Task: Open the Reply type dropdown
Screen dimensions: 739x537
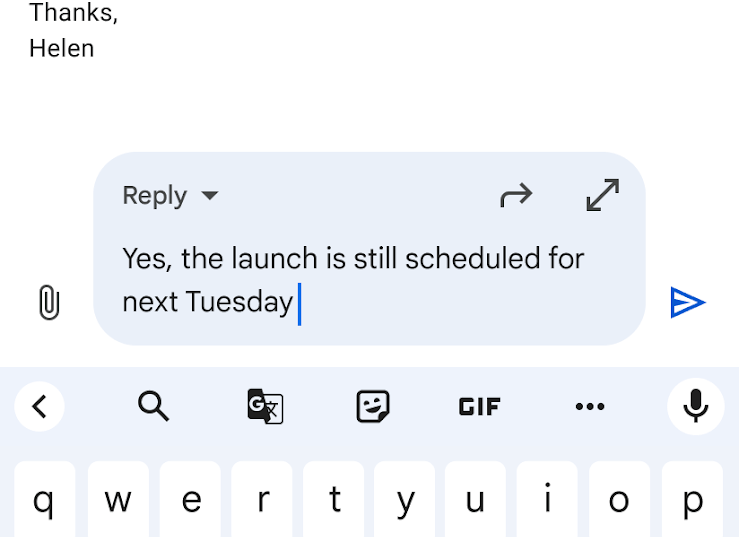Action: coord(170,196)
